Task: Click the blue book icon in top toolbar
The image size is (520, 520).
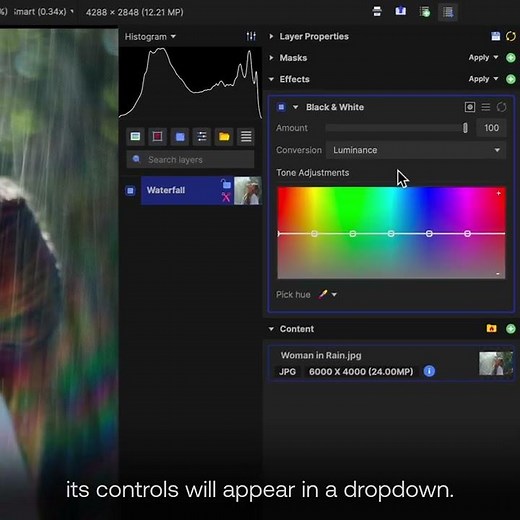Action: point(400,12)
